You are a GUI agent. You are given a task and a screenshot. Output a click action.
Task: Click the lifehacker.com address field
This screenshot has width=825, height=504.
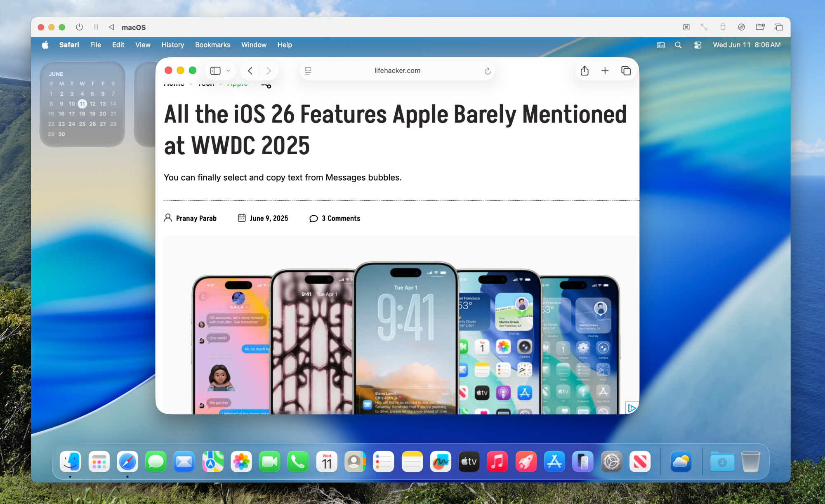point(397,71)
